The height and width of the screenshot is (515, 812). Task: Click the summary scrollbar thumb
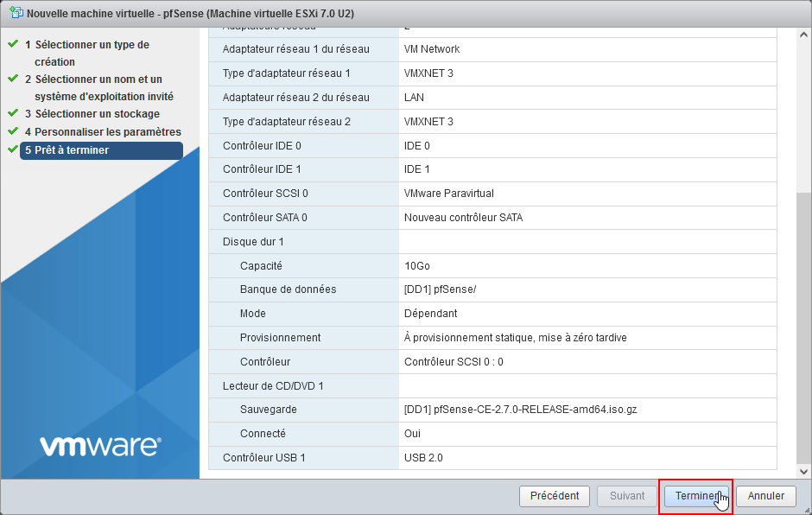click(x=803, y=328)
